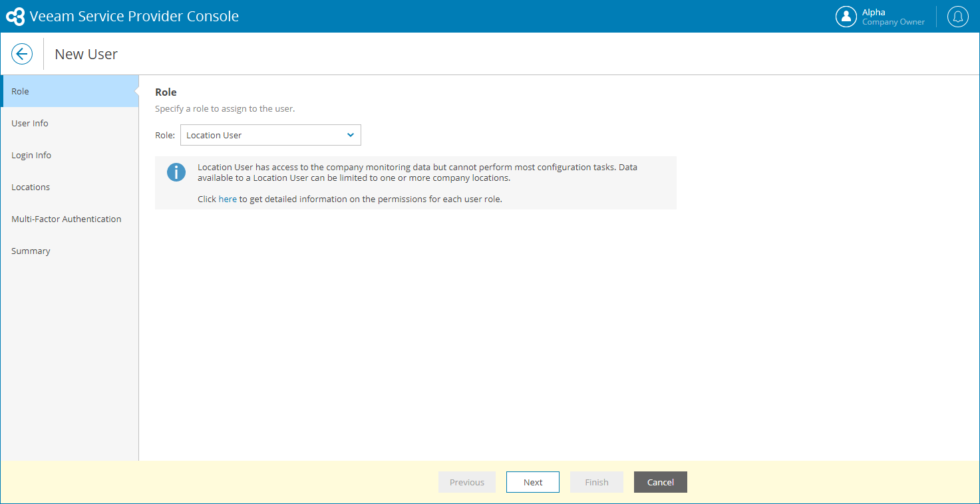The image size is (980, 504).
Task: Click the 'Role:' field label
Action: [165, 135]
